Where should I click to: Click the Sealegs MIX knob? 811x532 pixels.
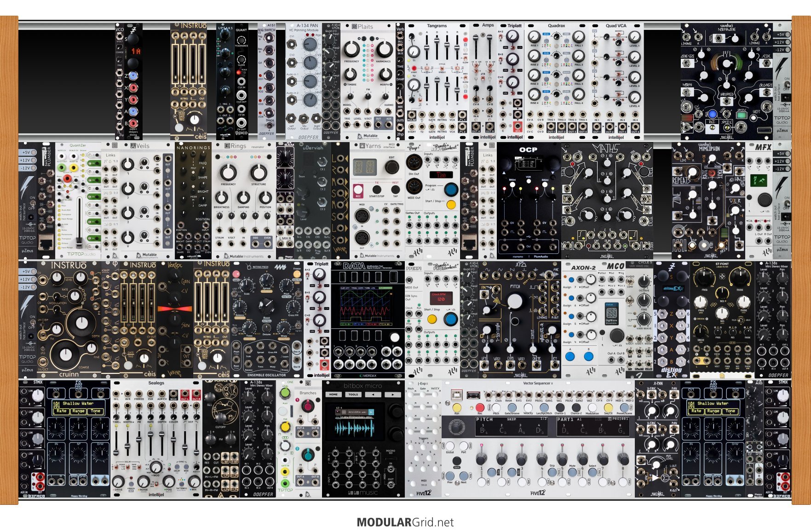194,481
